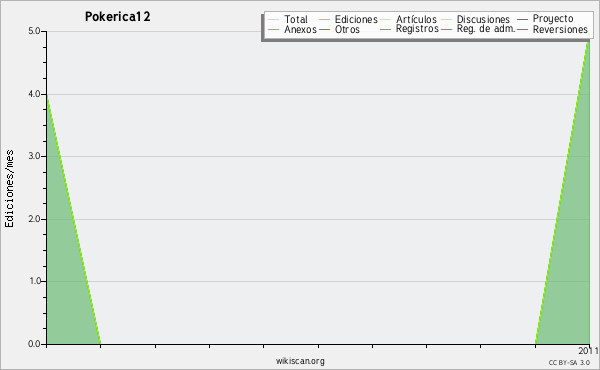Screen dimensions: 600x370
Task: Click the 1.0 y-axis value
Action: pos(34,281)
